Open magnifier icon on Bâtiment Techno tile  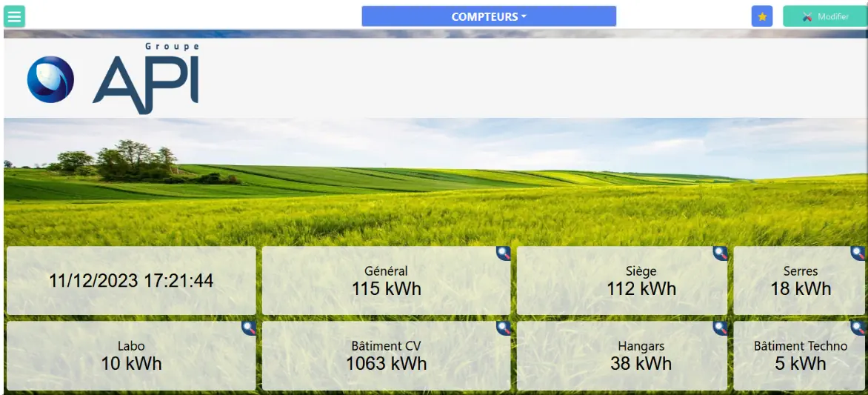click(x=858, y=328)
